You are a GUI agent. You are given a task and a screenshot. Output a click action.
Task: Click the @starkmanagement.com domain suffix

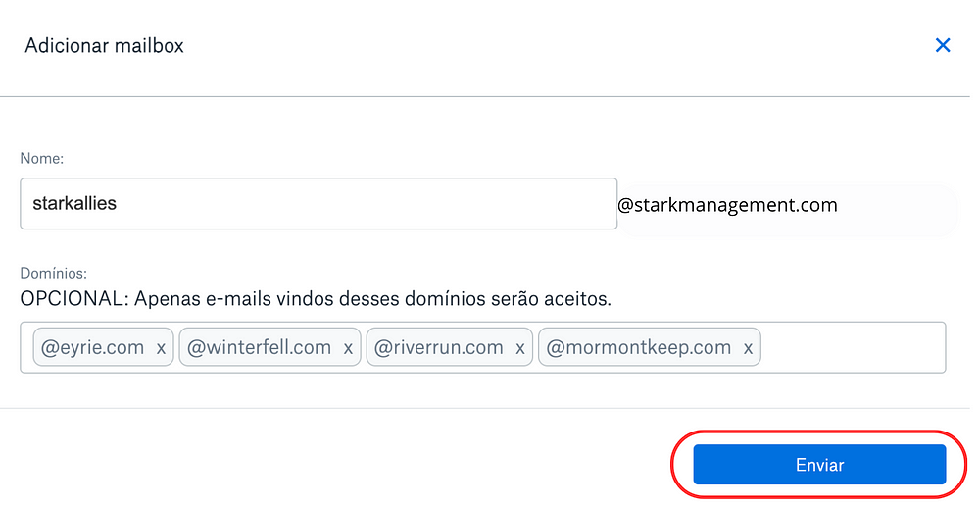click(x=727, y=205)
